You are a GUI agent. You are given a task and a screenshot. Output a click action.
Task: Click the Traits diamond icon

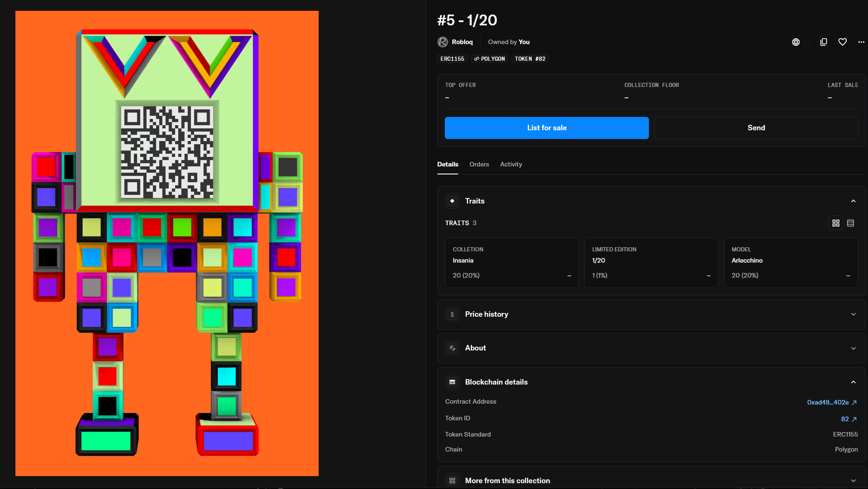tap(452, 201)
